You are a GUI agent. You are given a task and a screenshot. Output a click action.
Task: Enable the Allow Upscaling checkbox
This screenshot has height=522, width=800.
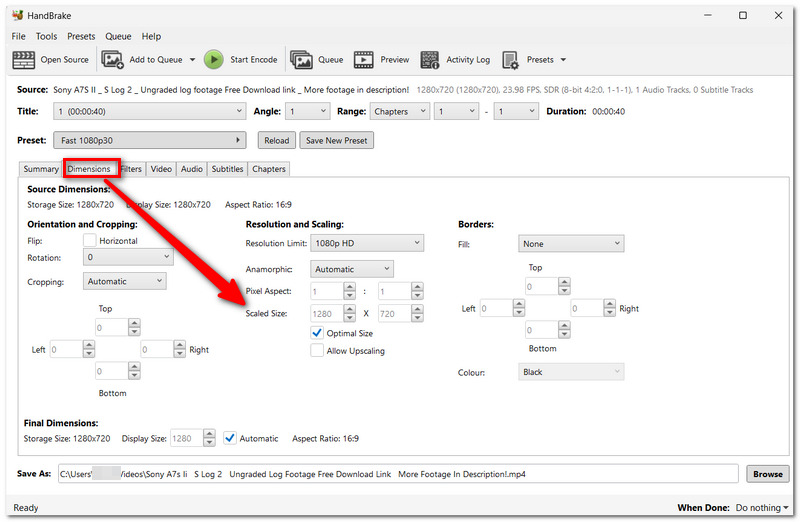[317, 351]
